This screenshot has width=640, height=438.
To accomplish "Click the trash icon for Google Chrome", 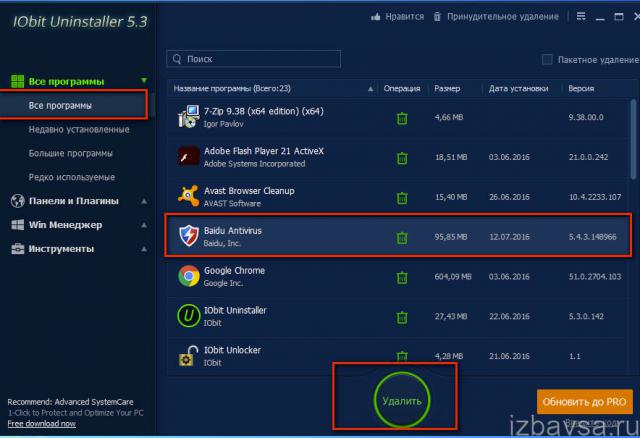I will point(402,278).
